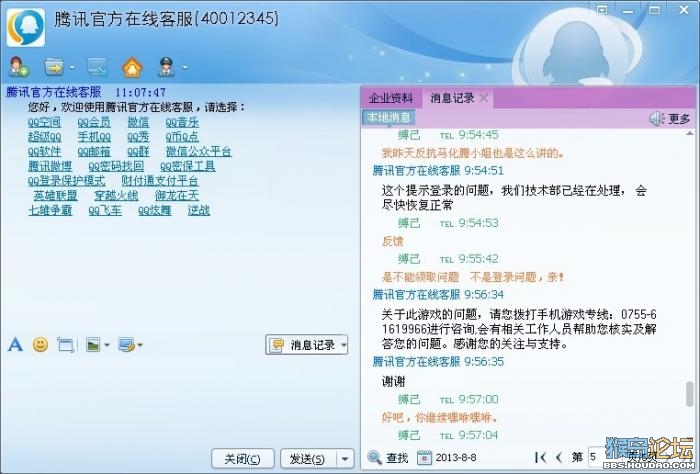Click the window settings icon in title bar
This screenshot has height=474, width=700.
[602, 9]
